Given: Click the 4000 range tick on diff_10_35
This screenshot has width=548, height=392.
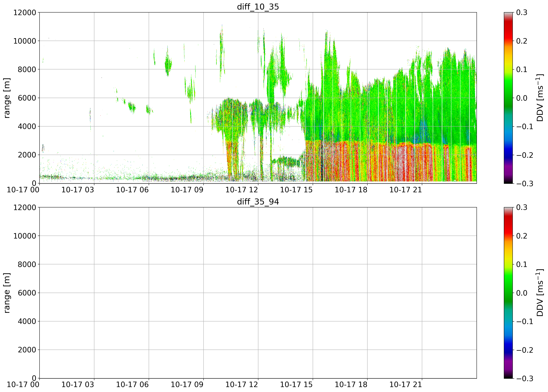Looking at the screenshot, I should pyautogui.click(x=27, y=126).
